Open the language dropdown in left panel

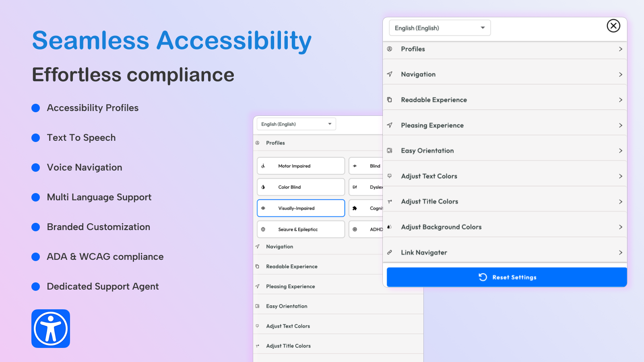(296, 124)
